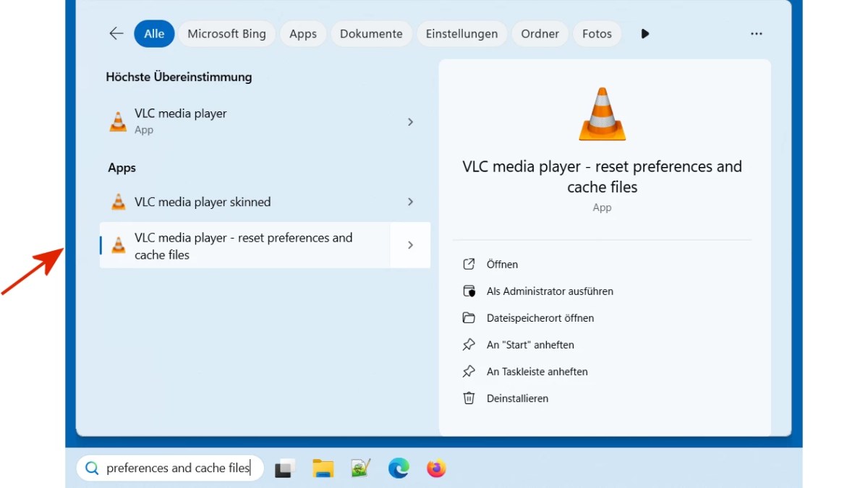
Task: Switch to the Fotos filter tab
Action: coord(597,33)
